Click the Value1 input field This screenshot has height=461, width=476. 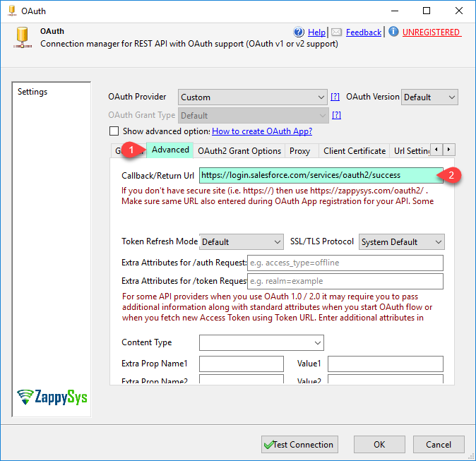386,364
